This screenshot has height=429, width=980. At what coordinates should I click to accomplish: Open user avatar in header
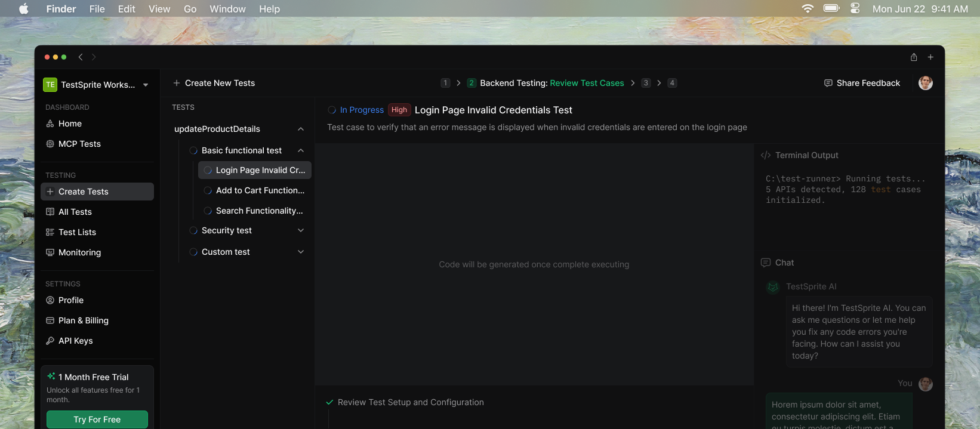(926, 83)
